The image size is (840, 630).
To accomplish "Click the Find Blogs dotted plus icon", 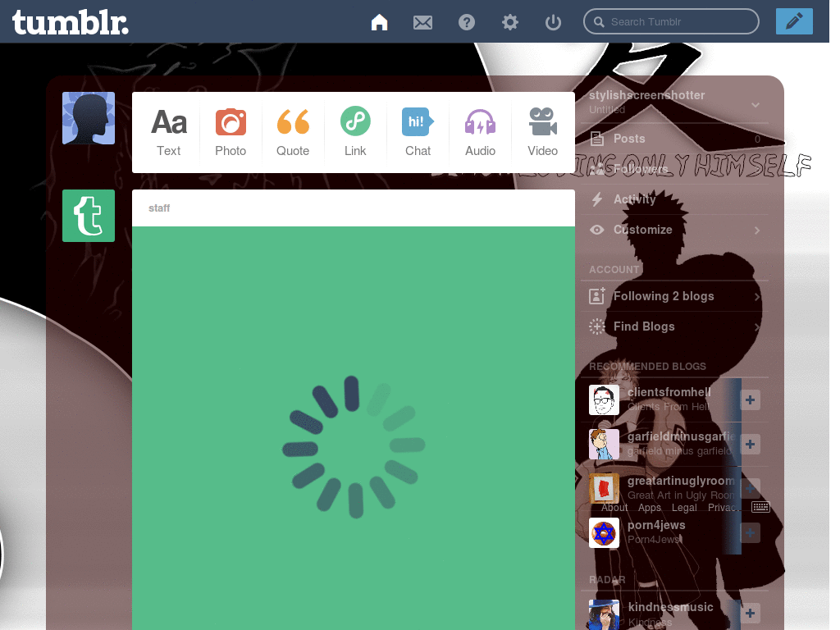I will pos(597,326).
